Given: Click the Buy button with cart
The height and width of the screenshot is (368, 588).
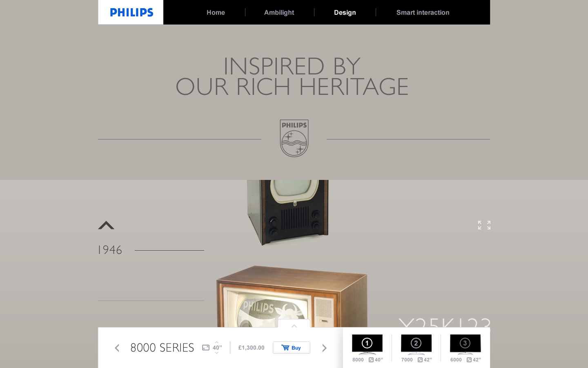Looking at the screenshot, I should pos(292,348).
